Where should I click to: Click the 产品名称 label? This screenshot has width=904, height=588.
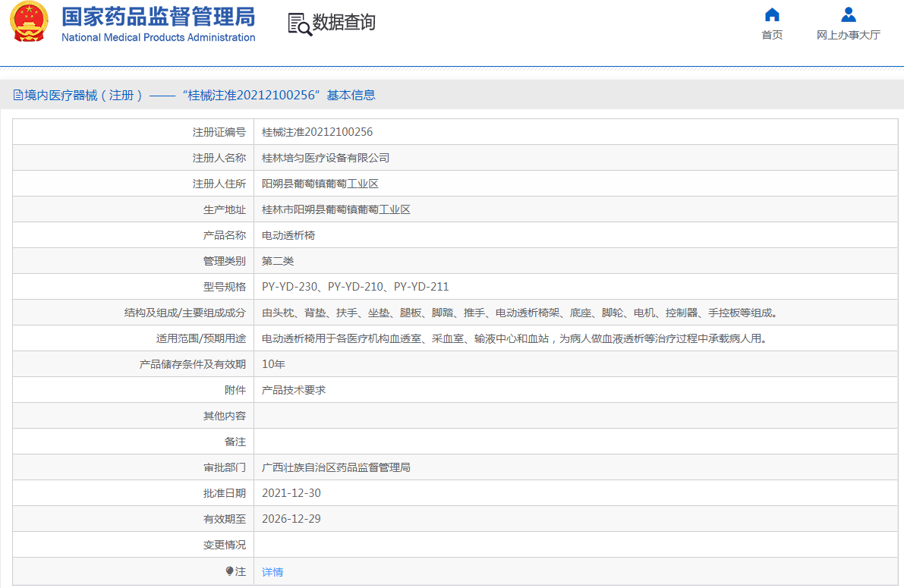tap(224, 235)
